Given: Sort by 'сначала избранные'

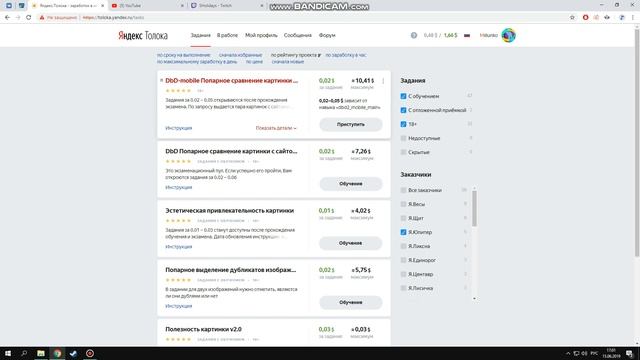Looking at the screenshot, I should pyautogui.click(x=240, y=55).
